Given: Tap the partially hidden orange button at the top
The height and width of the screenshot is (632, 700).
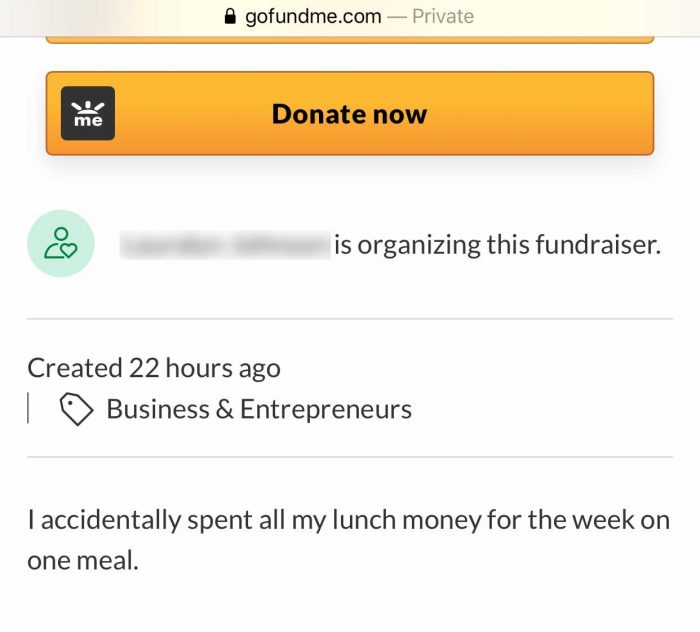Looking at the screenshot, I should (x=350, y=40).
